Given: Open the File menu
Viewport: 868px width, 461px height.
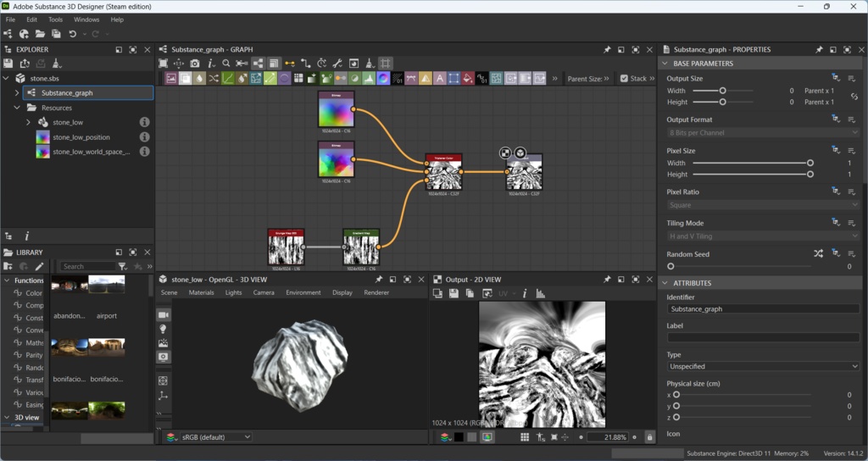Looking at the screenshot, I should 10,19.
